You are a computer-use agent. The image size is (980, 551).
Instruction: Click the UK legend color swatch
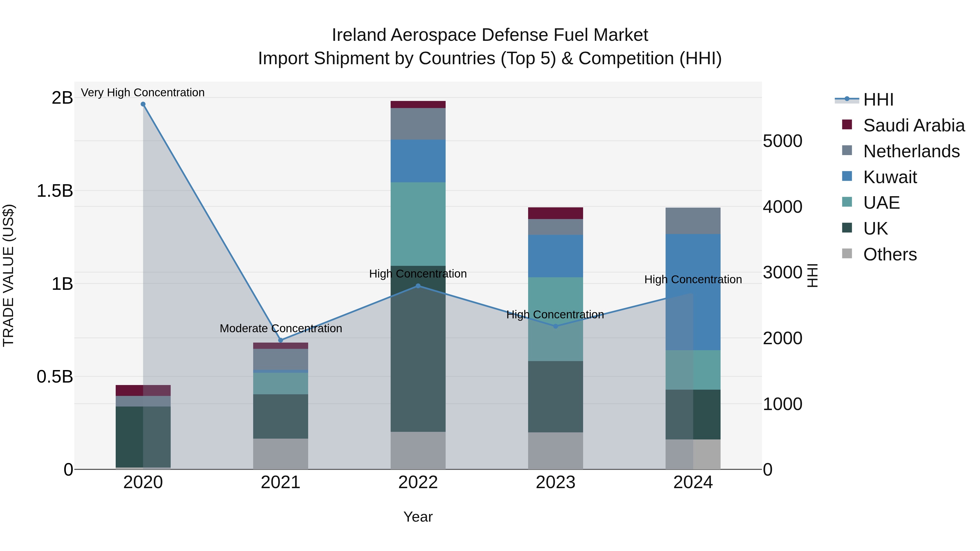(x=847, y=227)
